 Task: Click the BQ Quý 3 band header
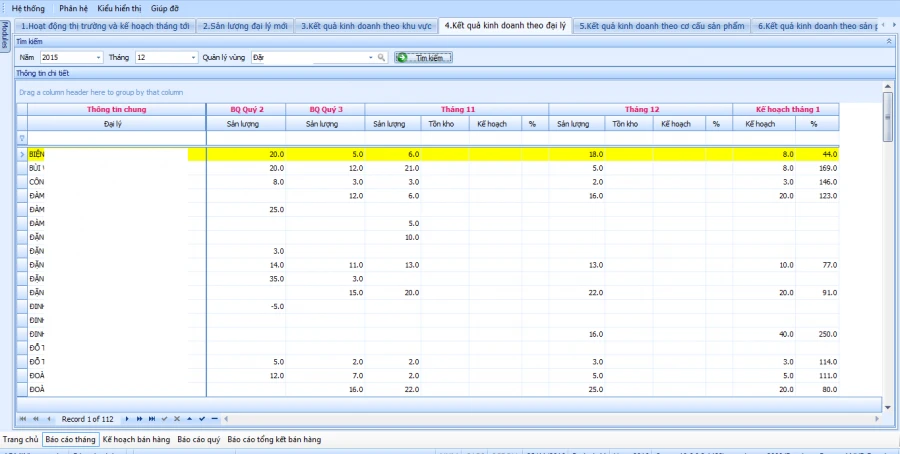tap(325, 109)
